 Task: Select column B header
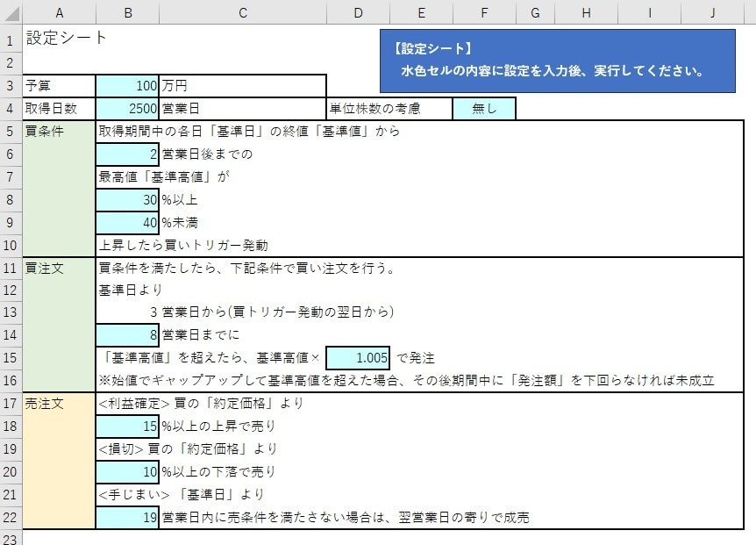click(x=128, y=12)
